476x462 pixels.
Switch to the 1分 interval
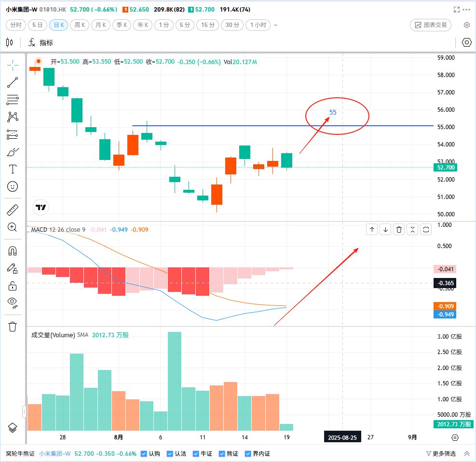(x=164, y=25)
